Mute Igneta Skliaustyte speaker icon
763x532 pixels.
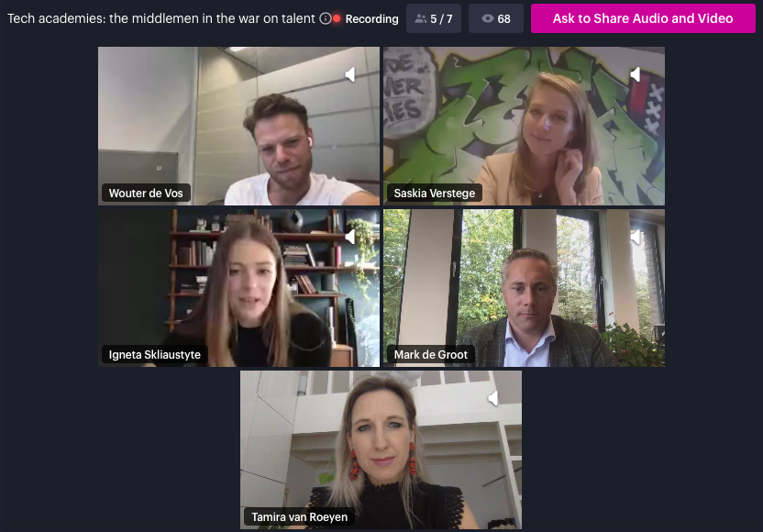pos(350,237)
